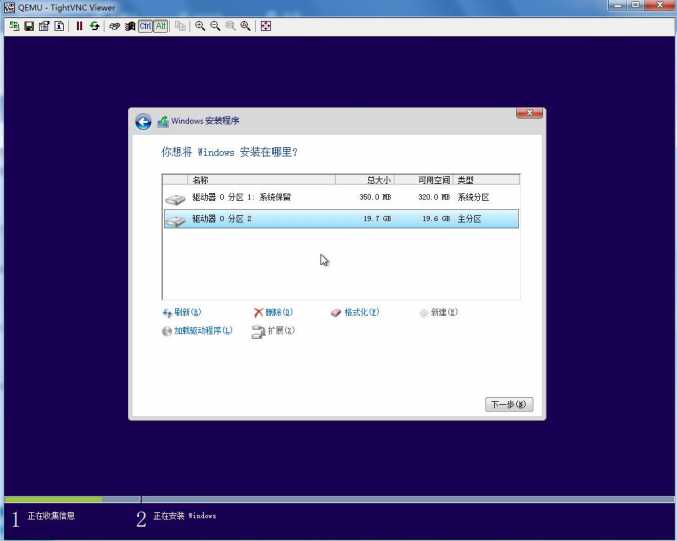The width and height of the screenshot is (677, 541).
Task: Click the 19.7 GB total size cell
Action: coord(377,219)
